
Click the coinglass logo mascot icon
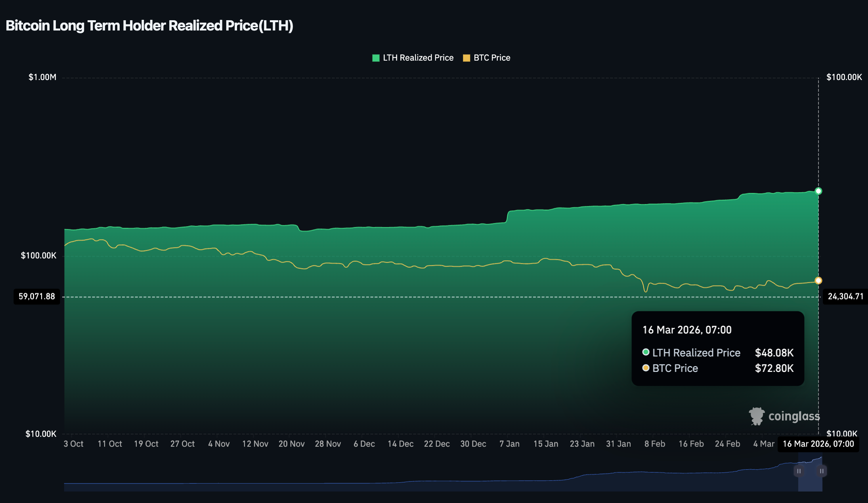756,416
